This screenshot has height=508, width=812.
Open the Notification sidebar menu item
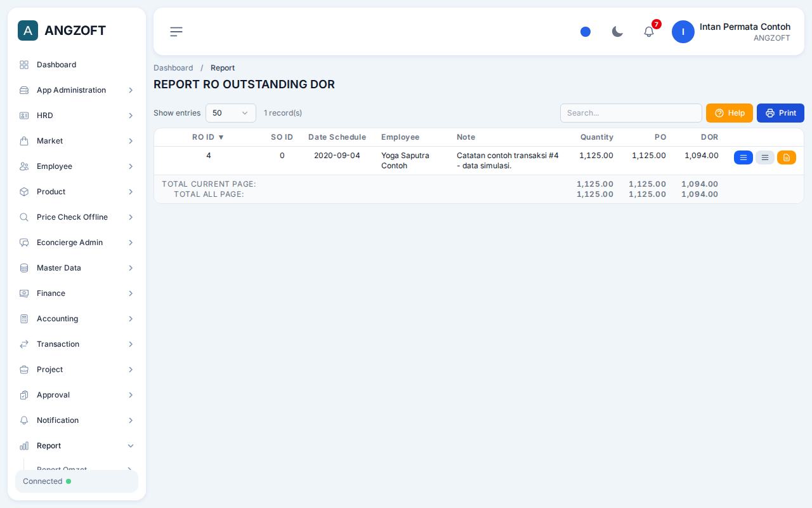coord(77,420)
